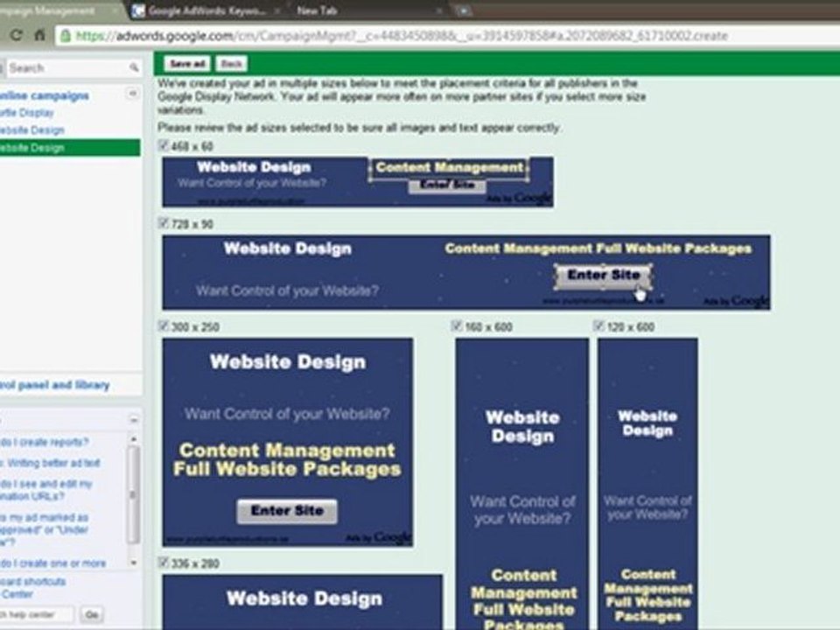Screen dimensions: 840x630
Task: Click the search help center field
Action: (37, 614)
